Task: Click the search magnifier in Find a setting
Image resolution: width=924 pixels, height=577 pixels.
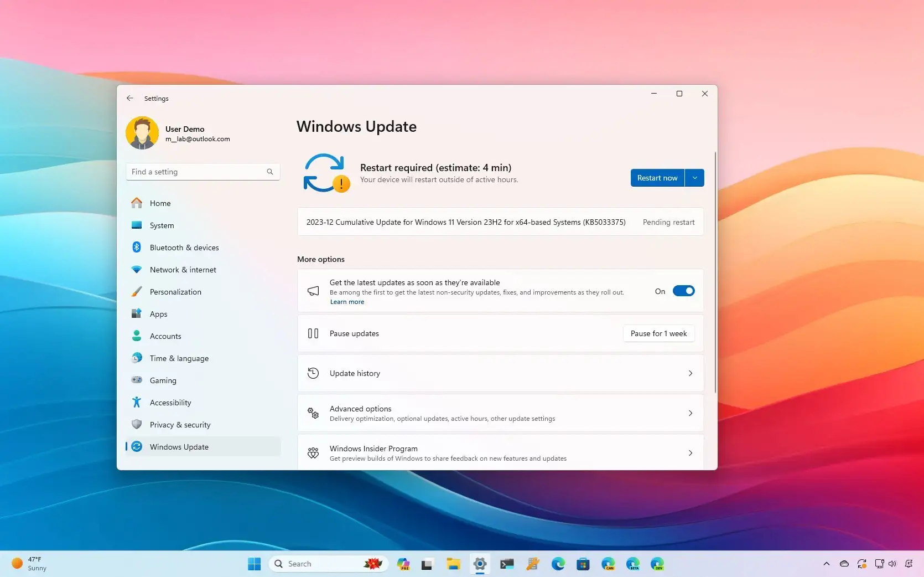Action: [x=270, y=172]
